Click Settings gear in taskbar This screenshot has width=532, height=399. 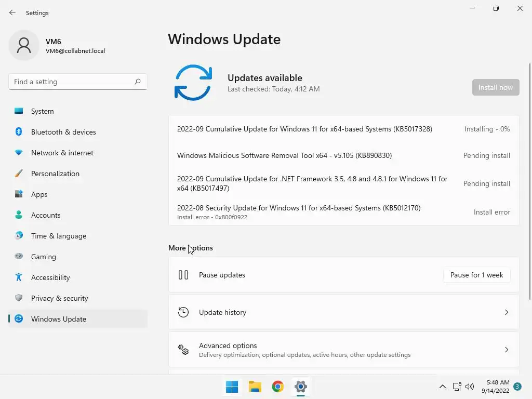click(301, 387)
